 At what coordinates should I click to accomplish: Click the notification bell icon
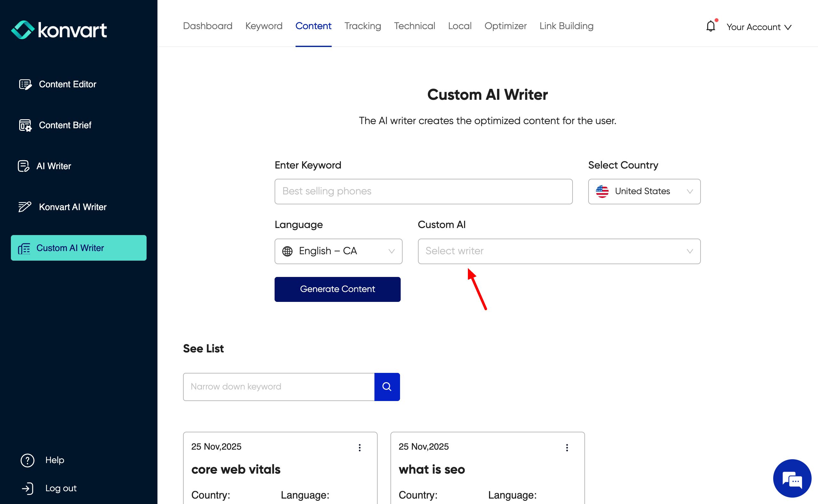pyautogui.click(x=710, y=26)
